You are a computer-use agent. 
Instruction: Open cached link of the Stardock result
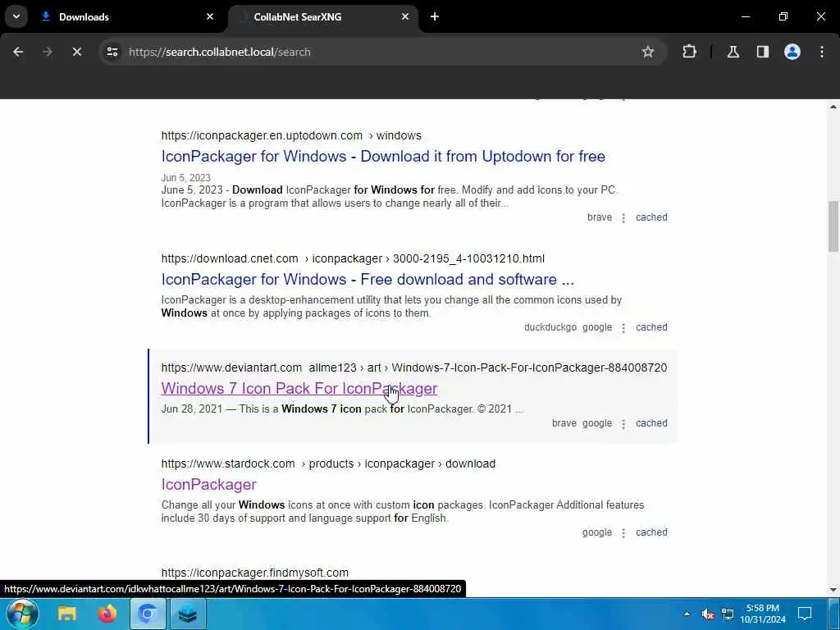(x=651, y=532)
